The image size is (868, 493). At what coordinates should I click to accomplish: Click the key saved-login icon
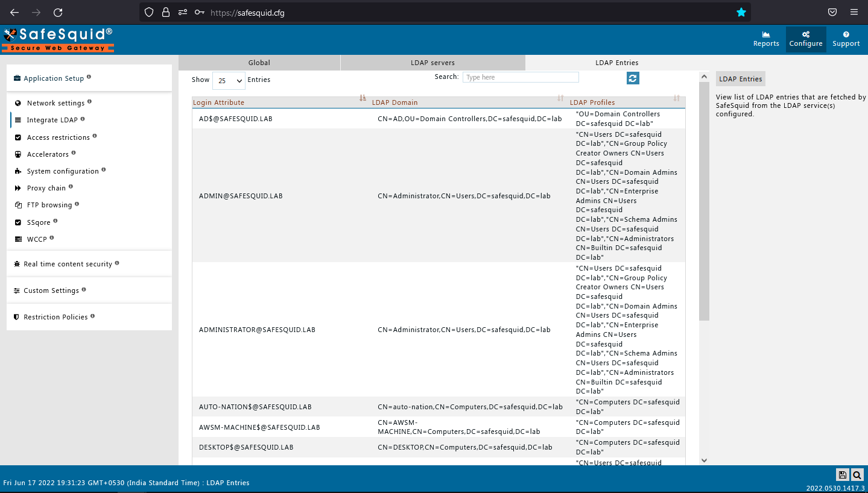point(200,12)
